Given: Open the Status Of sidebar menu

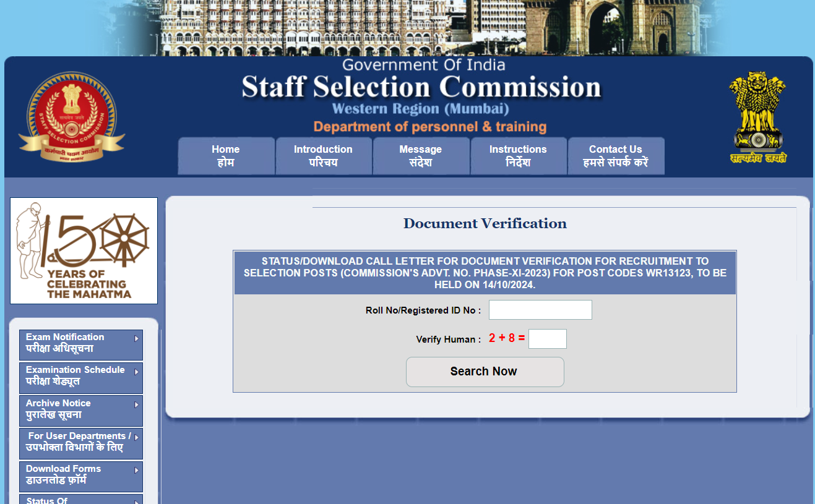Looking at the screenshot, I should coord(81,500).
